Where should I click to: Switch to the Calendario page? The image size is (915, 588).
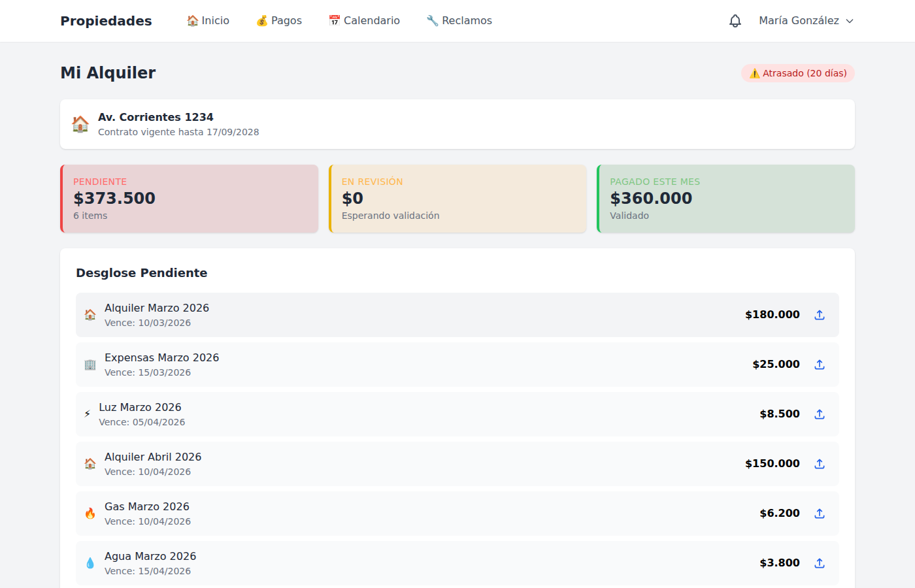364,21
